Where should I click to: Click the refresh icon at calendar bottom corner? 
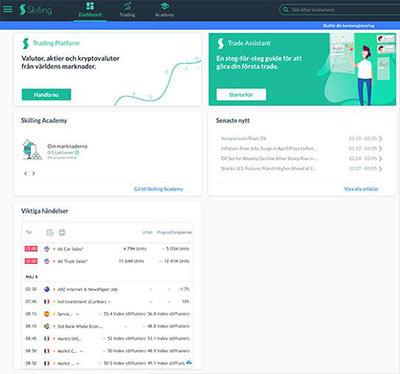pyautogui.click(x=189, y=362)
